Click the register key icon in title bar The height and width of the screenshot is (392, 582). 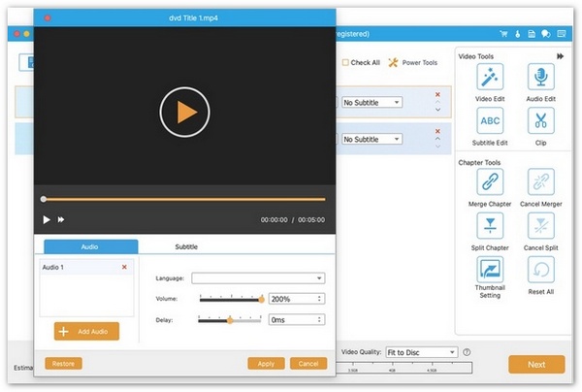tap(518, 34)
